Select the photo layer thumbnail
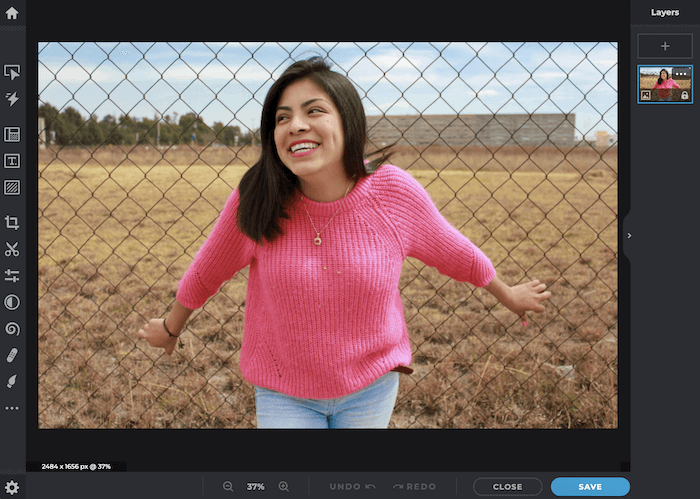The height and width of the screenshot is (499, 700). click(665, 84)
